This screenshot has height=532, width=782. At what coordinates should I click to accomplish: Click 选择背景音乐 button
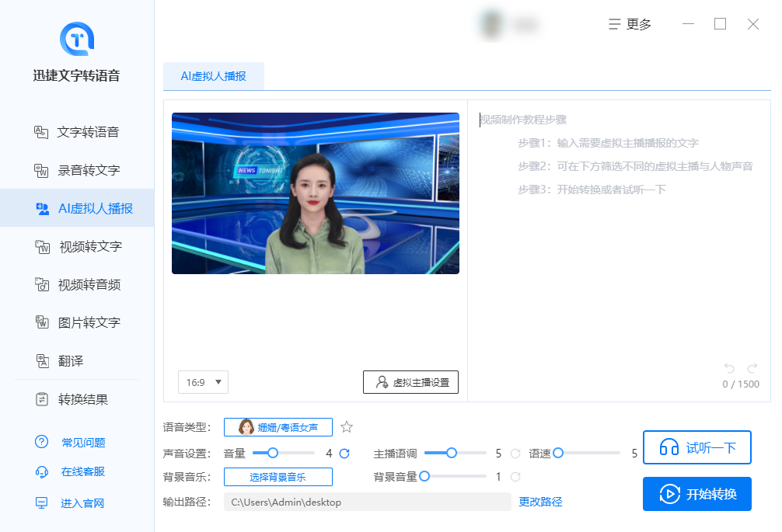click(x=278, y=477)
